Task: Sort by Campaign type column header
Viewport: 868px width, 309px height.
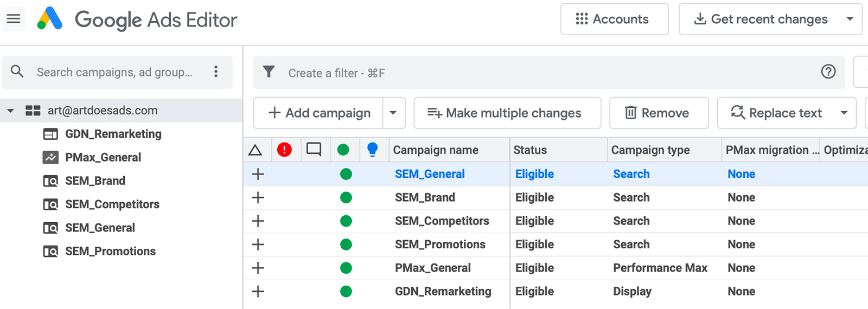Action: click(x=665, y=150)
